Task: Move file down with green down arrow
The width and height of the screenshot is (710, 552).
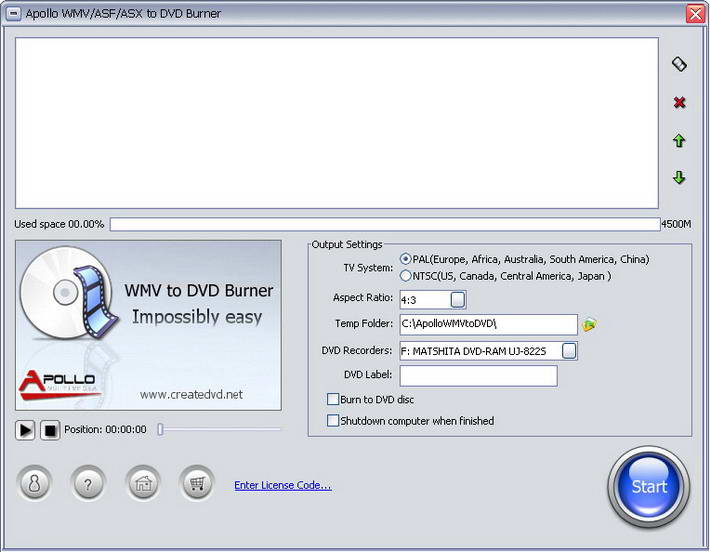Action: pyautogui.click(x=679, y=177)
